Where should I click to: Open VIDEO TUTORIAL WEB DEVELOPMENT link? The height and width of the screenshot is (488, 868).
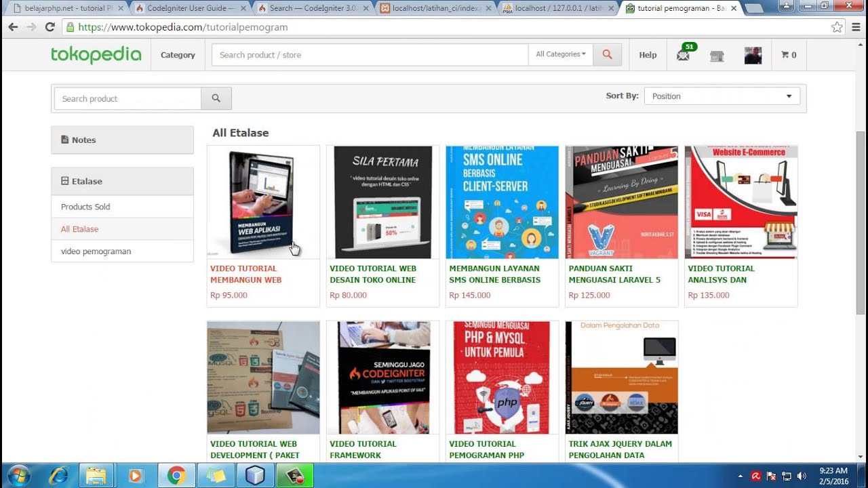click(x=255, y=449)
